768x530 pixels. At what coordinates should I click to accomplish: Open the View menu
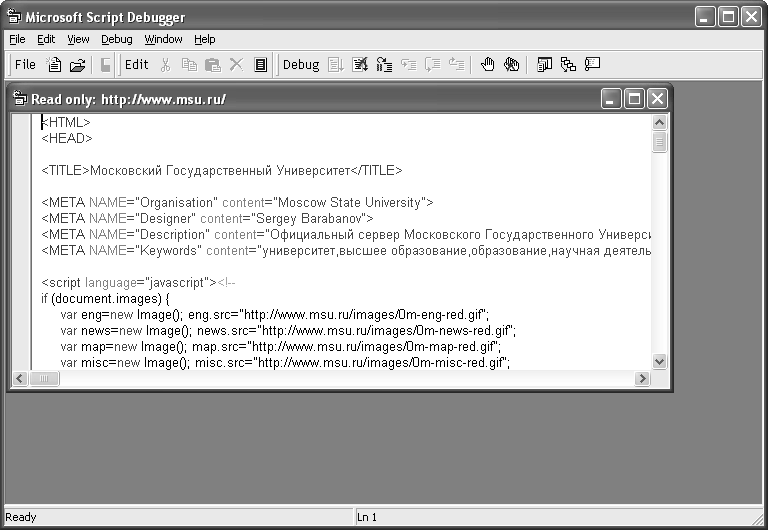(78, 39)
